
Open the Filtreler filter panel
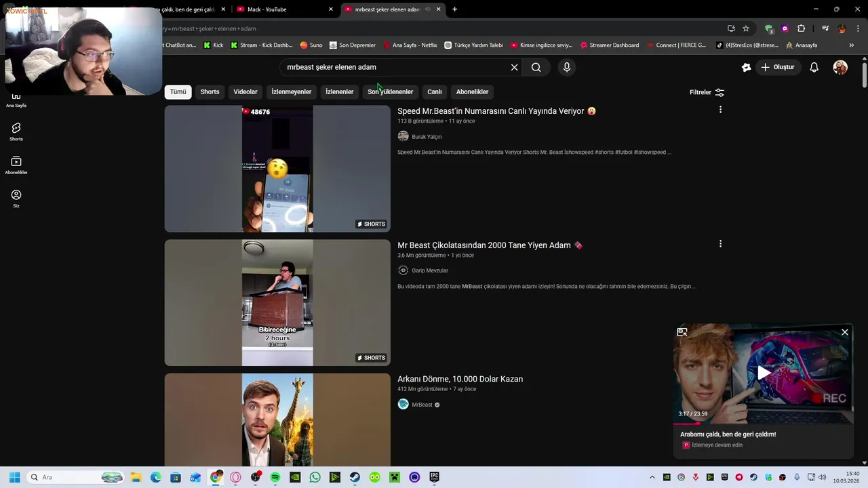(707, 92)
